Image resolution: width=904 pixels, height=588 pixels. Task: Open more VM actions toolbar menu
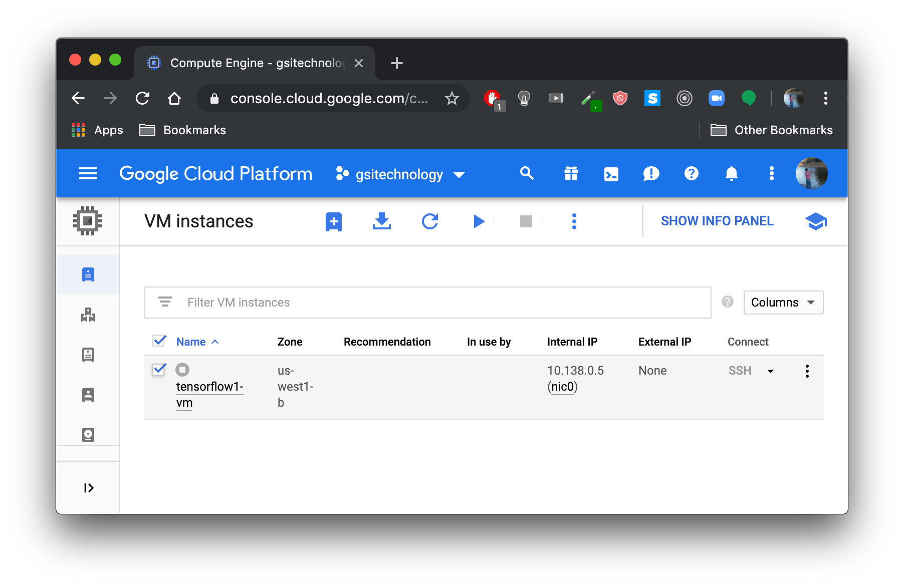[x=574, y=221]
